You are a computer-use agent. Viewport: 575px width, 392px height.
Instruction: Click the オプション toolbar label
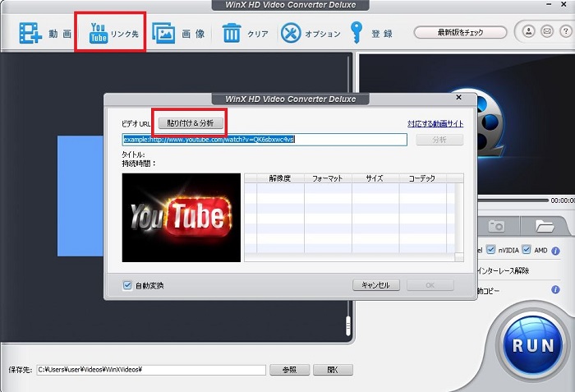click(323, 34)
